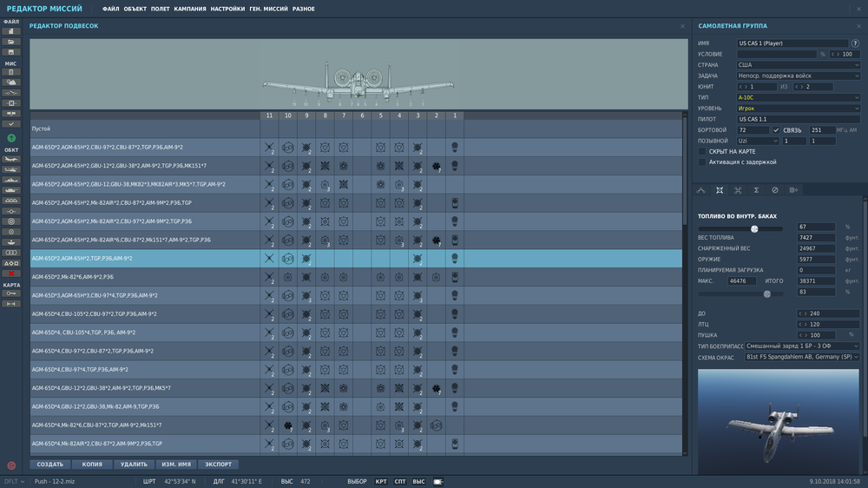This screenshot has width=868, height=488.
Task: Select the airplane group object icon
Action: tap(10, 159)
